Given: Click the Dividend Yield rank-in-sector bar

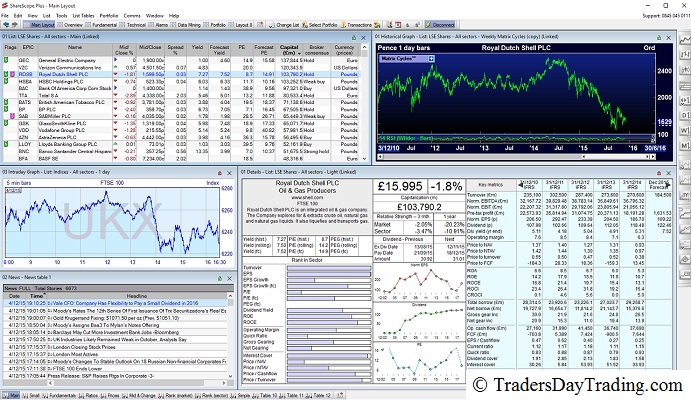Looking at the screenshot, I should click(x=329, y=310).
